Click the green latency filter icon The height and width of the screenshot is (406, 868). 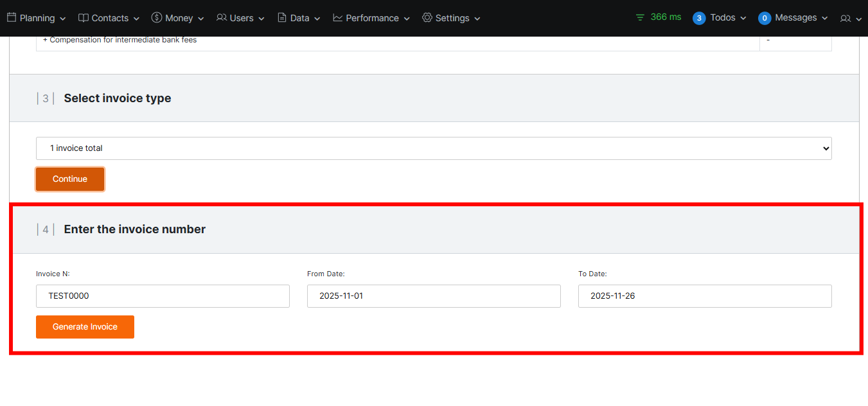click(640, 17)
